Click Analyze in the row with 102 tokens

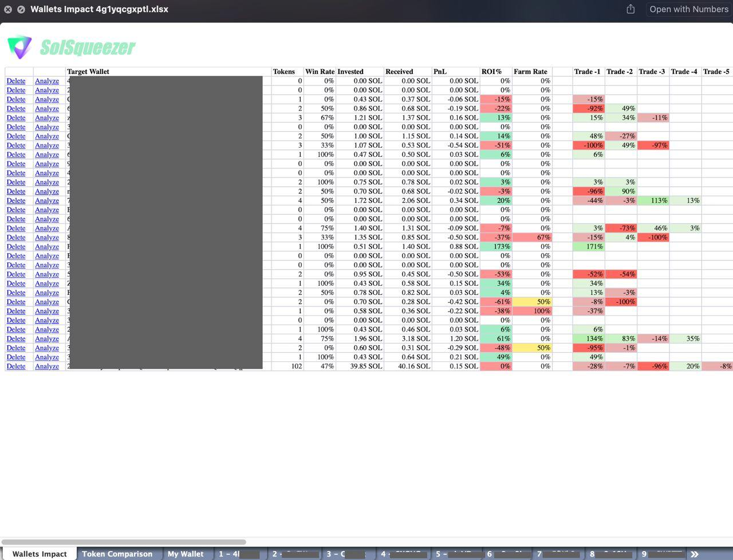coord(47,366)
